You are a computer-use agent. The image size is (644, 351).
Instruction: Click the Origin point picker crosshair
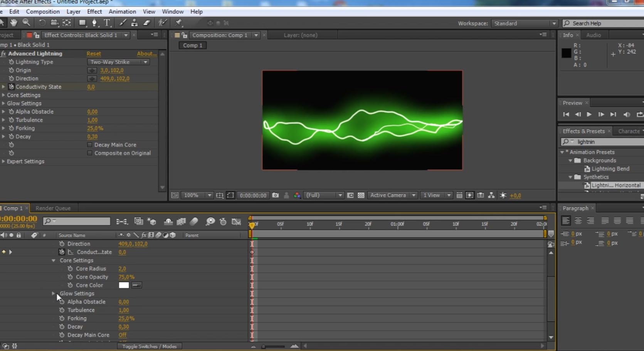(x=92, y=70)
